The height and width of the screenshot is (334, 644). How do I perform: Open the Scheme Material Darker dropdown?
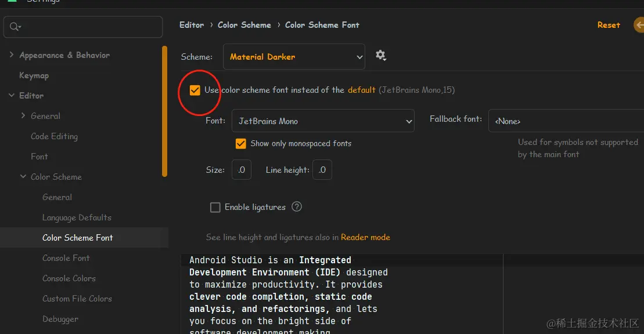[x=294, y=57]
